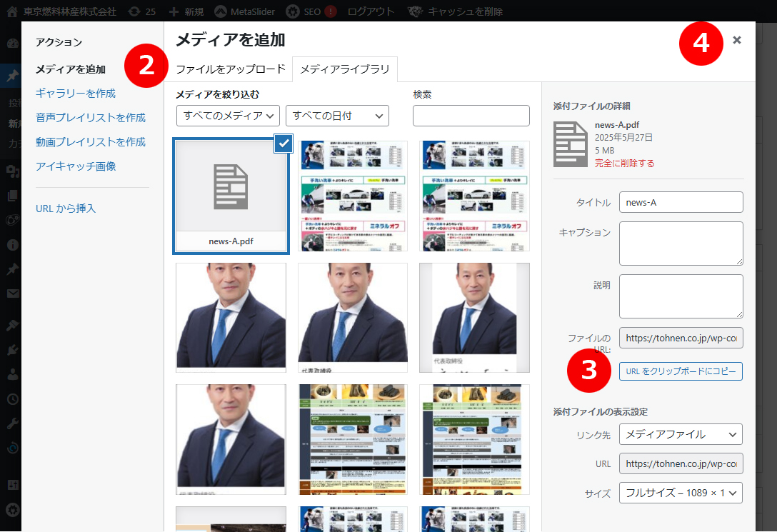Open the envelope mail icon in admin sidebar
The width and height of the screenshot is (777, 532).
pos(12,293)
